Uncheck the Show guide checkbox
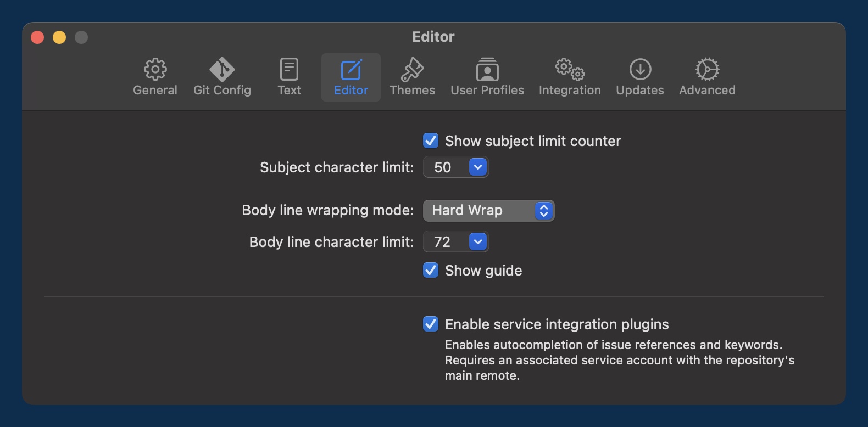 431,271
